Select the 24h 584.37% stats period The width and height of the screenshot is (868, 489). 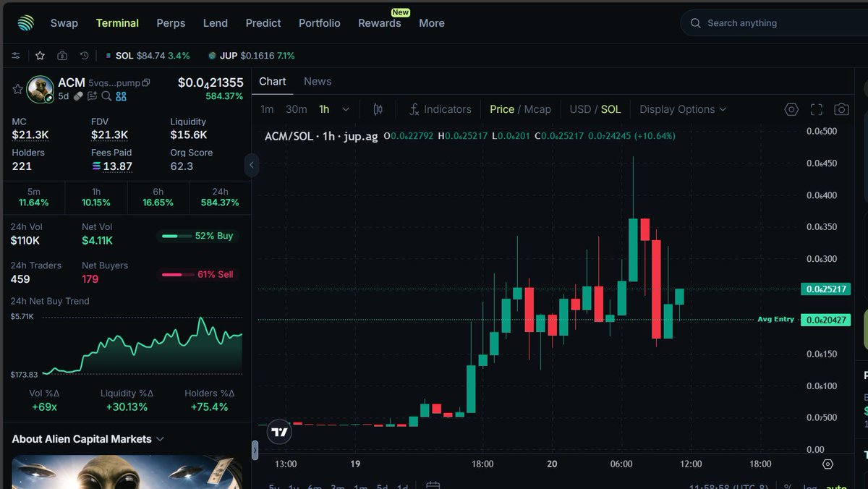point(220,197)
